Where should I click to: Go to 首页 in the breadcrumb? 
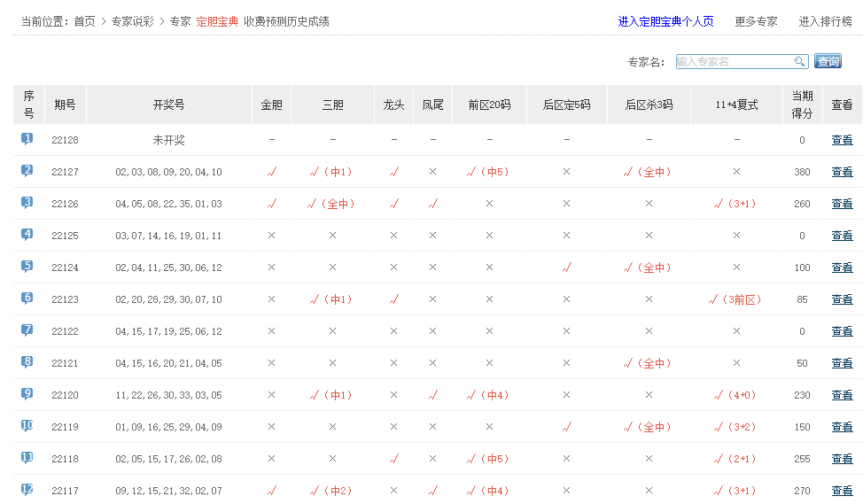click(x=84, y=21)
